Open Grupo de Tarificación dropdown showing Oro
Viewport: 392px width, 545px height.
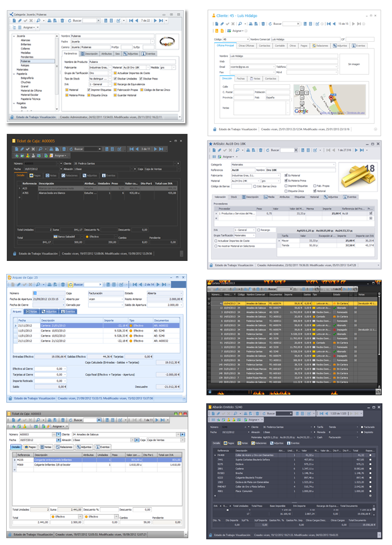coord(110,73)
